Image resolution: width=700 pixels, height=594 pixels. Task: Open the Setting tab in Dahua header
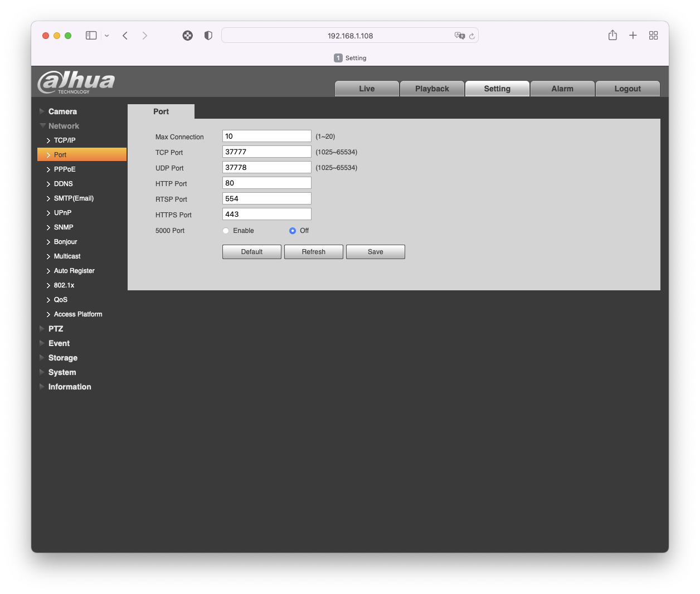[x=497, y=89]
